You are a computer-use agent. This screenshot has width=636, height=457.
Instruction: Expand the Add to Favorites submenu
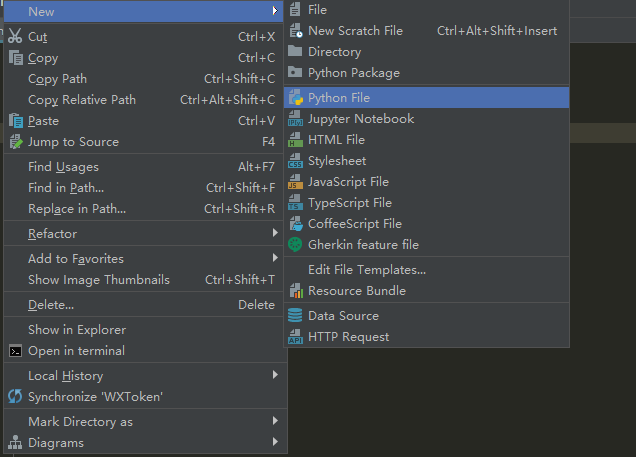pyautogui.click(x=275, y=259)
